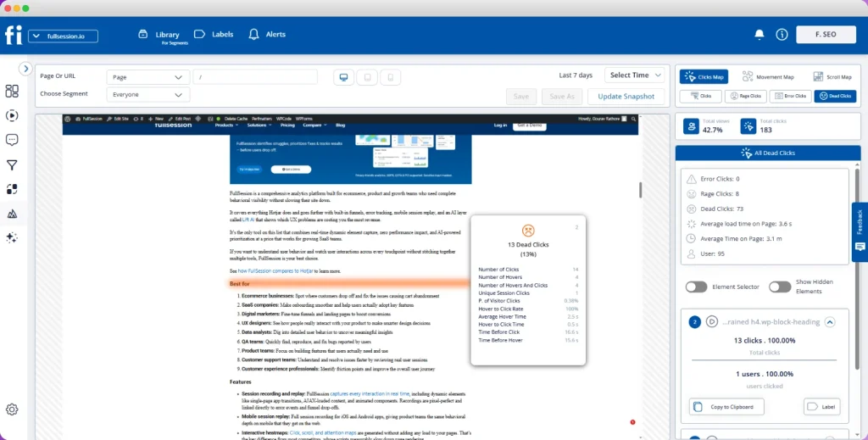Image resolution: width=868 pixels, height=440 pixels.
Task: Select the desktop device view icon
Action: pyautogui.click(x=344, y=77)
